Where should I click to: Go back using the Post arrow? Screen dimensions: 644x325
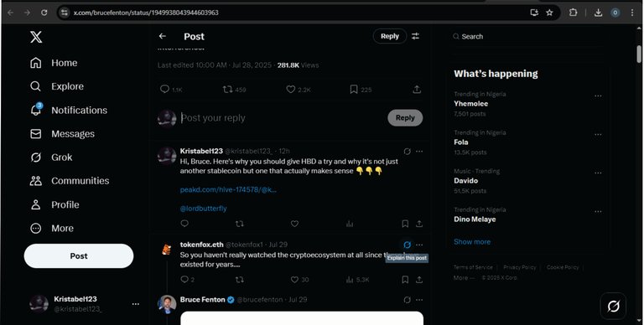point(163,36)
